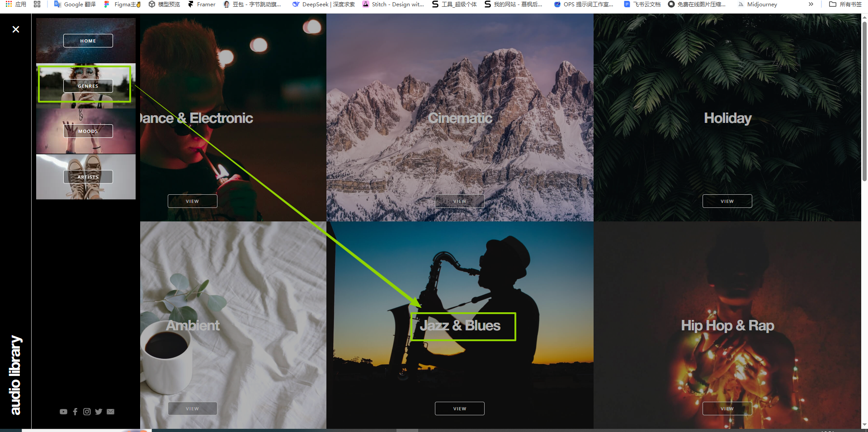Open the Instagram social link

[x=87, y=412]
